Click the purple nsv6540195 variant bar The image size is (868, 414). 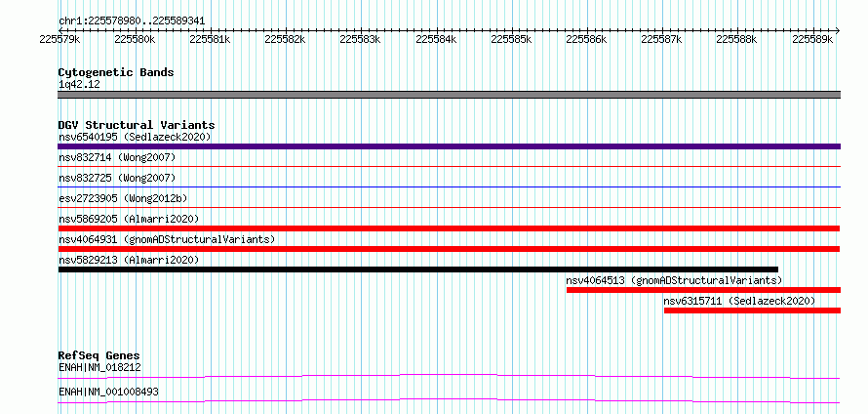(449, 146)
